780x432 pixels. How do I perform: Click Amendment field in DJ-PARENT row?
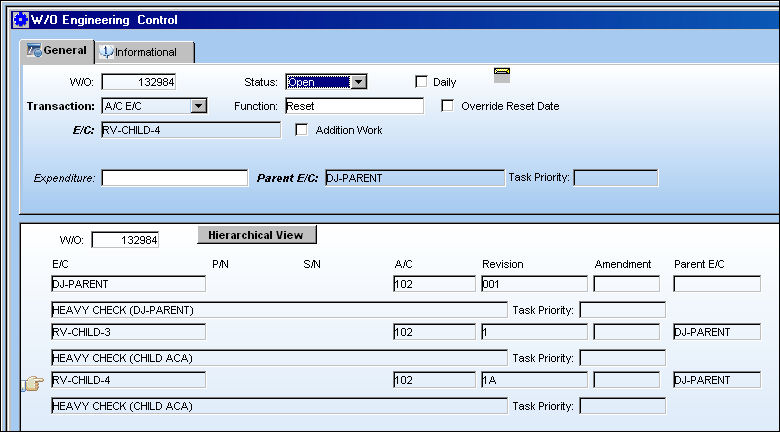[627, 284]
